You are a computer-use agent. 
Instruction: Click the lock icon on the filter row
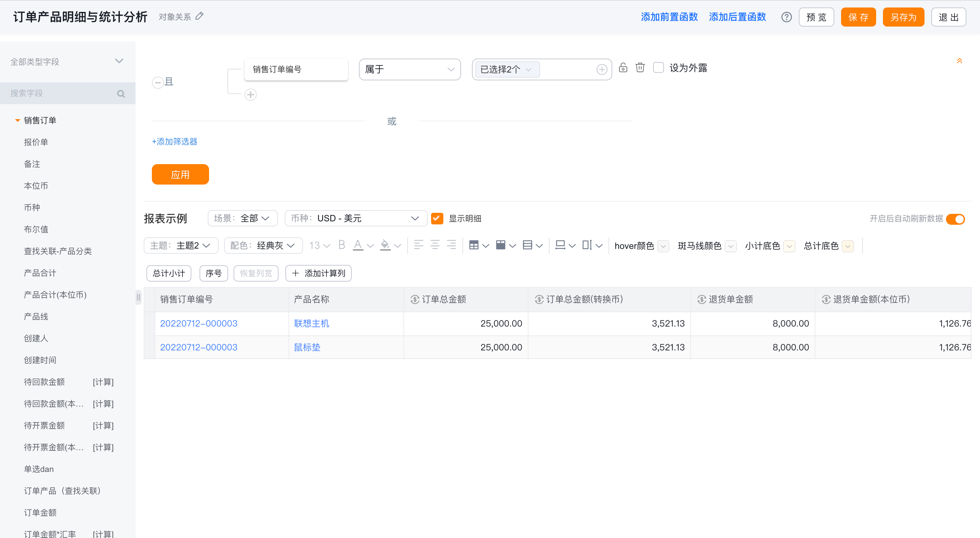pyautogui.click(x=623, y=68)
